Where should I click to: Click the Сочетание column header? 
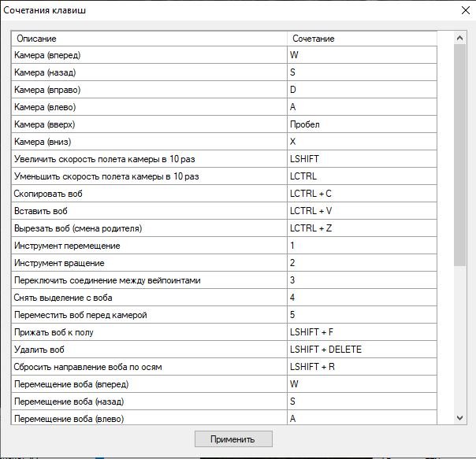click(362, 39)
